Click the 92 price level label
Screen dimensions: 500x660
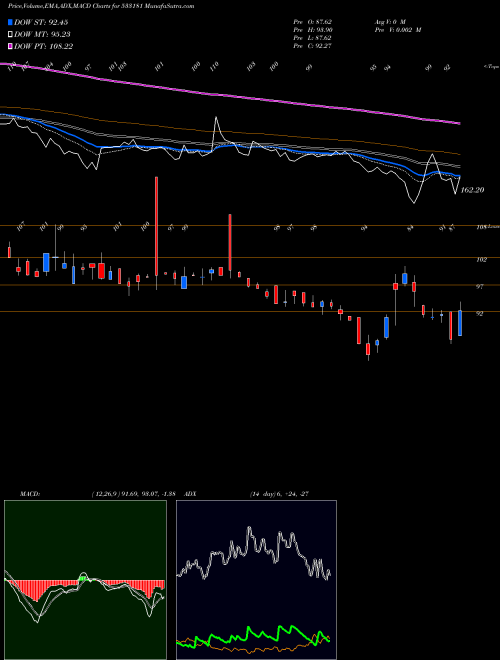pyautogui.click(x=479, y=314)
